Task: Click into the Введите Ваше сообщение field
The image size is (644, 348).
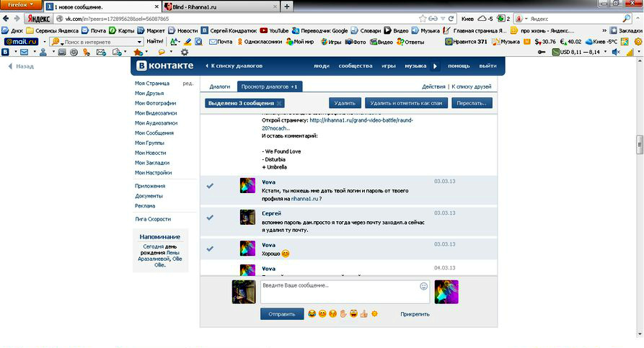Action: 345,292
